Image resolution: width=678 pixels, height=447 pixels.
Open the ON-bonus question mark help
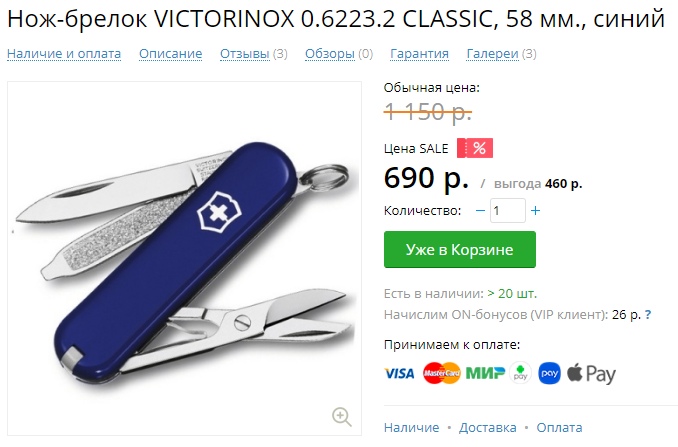[648, 314]
